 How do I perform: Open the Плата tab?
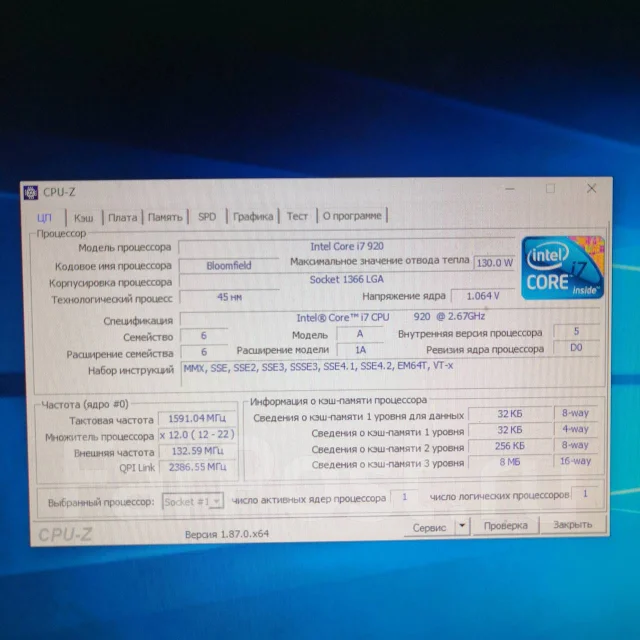coord(122,217)
